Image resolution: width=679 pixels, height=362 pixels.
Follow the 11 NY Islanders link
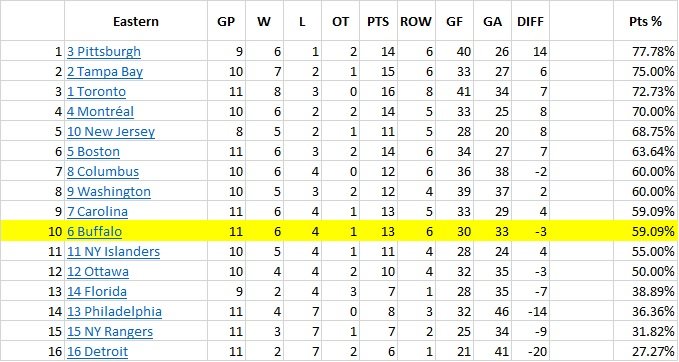(x=113, y=252)
